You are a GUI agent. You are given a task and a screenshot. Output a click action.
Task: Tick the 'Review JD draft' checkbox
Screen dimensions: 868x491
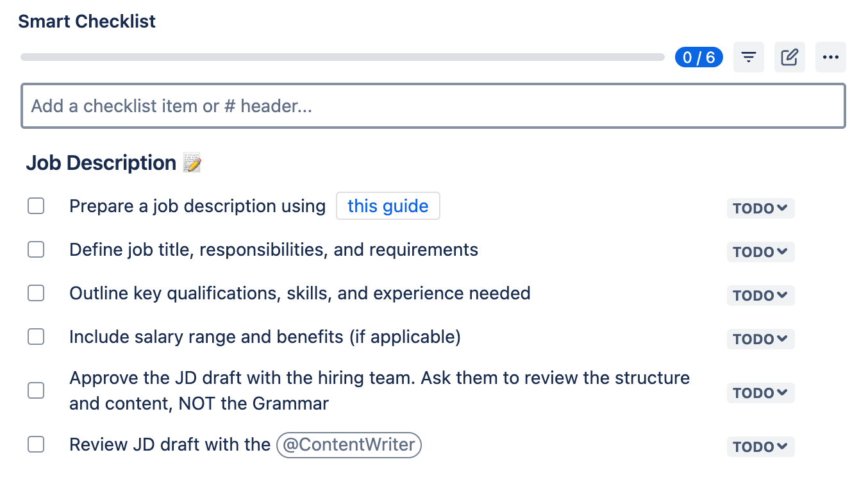click(36, 444)
